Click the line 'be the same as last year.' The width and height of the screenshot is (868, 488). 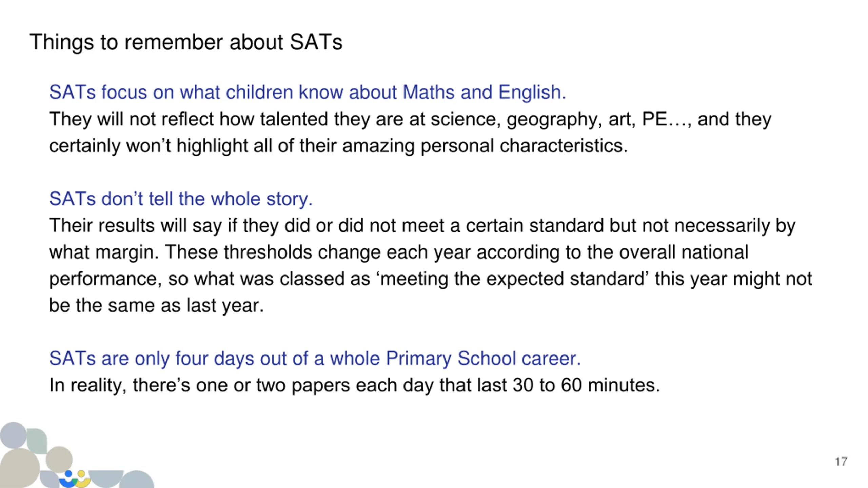[156, 305]
